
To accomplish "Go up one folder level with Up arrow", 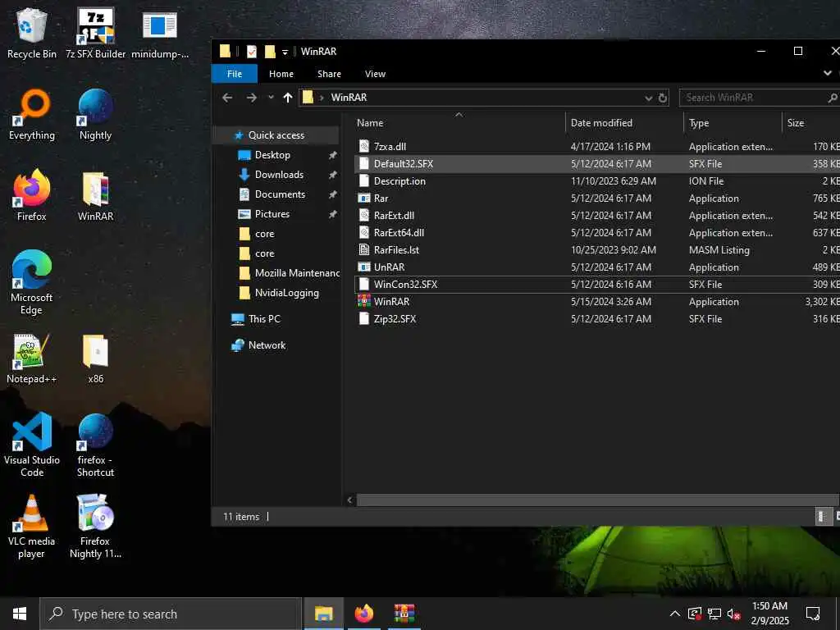I will (x=288, y=98).
